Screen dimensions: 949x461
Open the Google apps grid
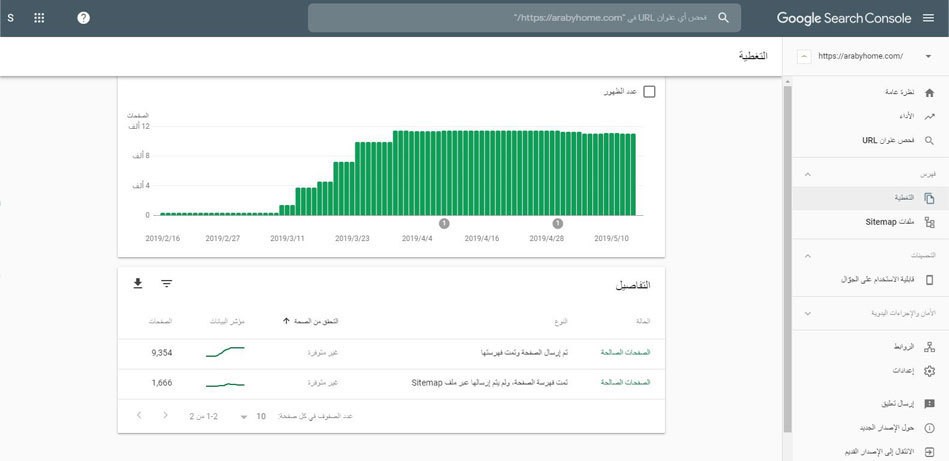pyautogui.click(x=39, y=18)
